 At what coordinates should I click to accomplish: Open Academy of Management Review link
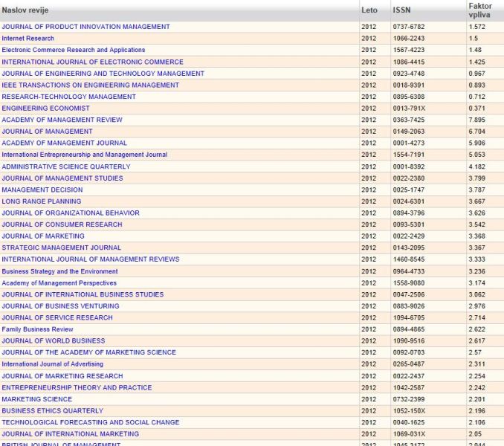pos(62,120)
